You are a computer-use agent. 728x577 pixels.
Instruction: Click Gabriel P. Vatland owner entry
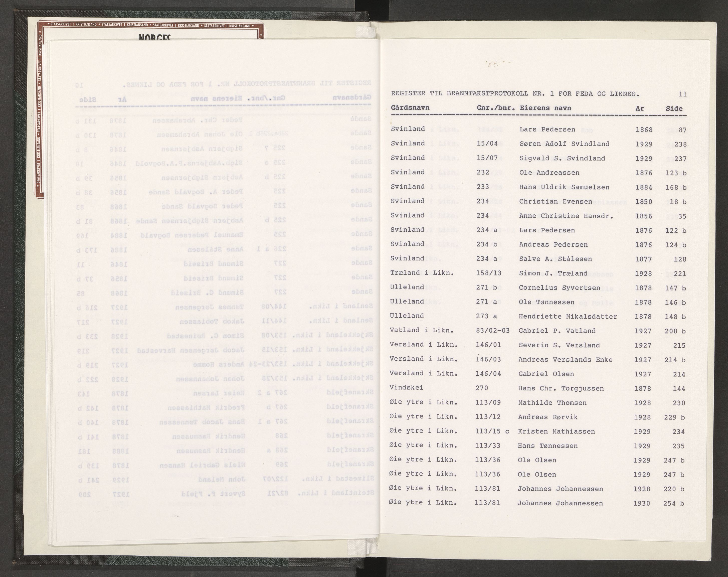557,331
